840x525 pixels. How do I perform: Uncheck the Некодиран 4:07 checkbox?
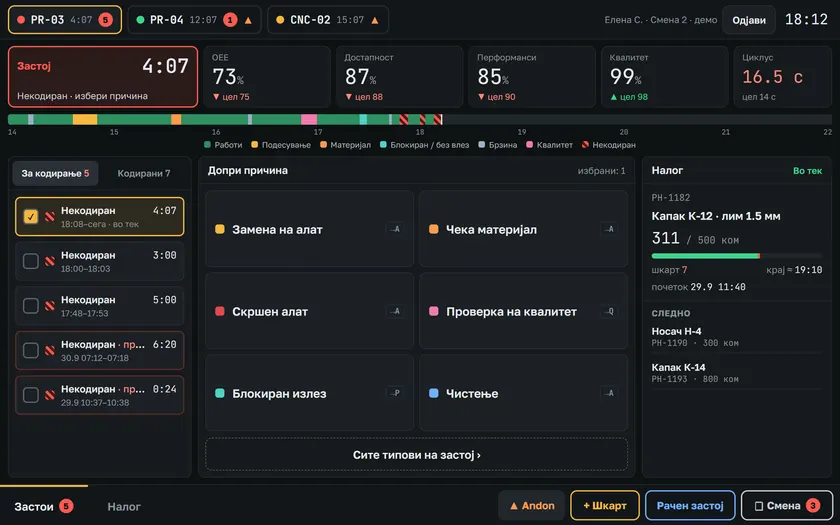31,216
